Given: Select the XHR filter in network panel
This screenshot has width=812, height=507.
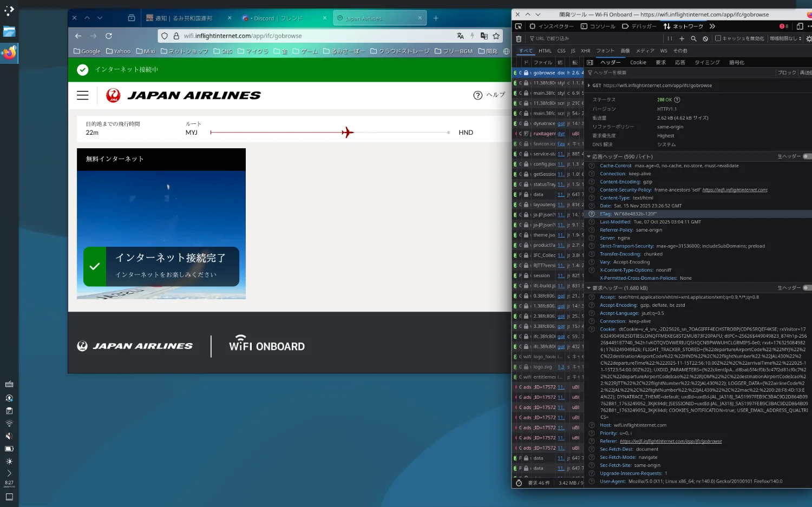Looking at the screenshot, I should pyautogui.click(x=585, y=51).
